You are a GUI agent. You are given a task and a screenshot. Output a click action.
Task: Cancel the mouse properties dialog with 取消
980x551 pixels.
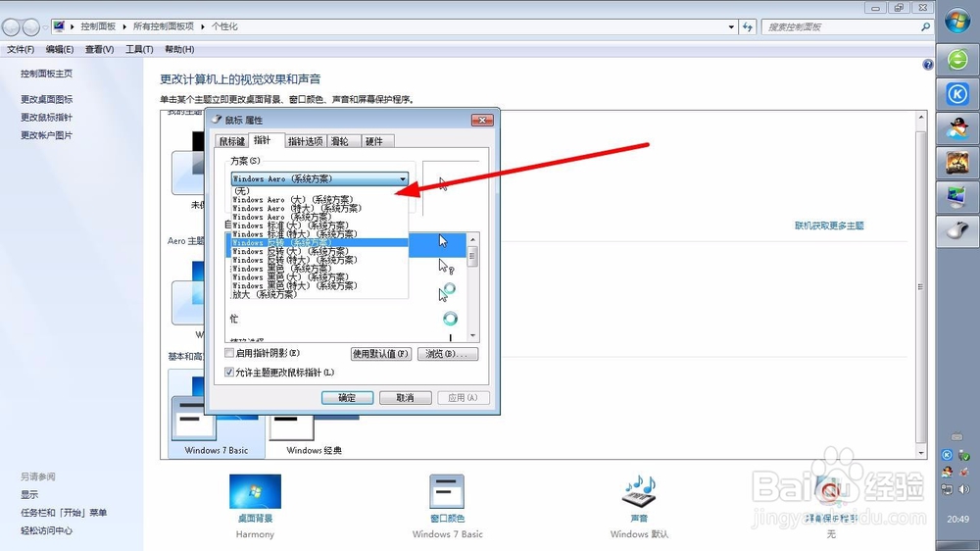405,398
